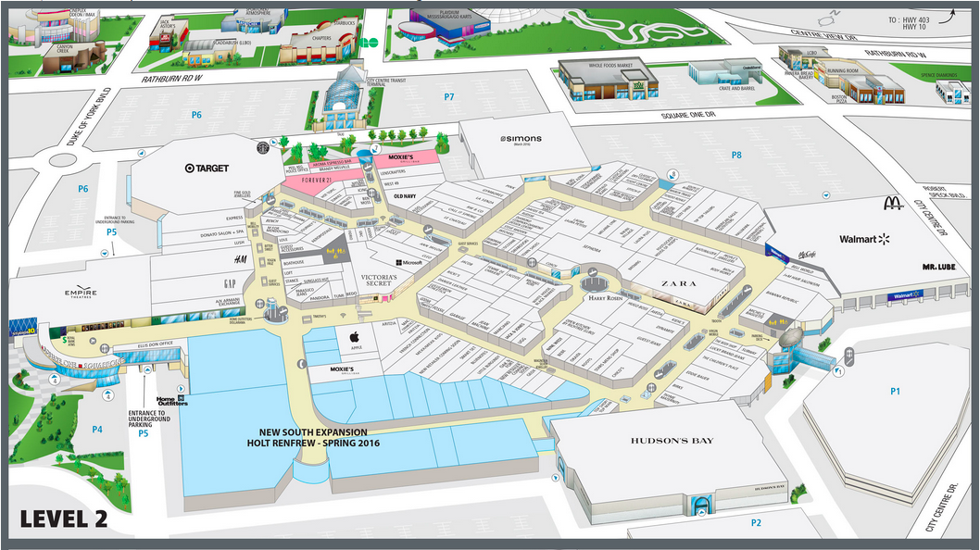Click entrance marker 2 near Moxie's
The width and height of the screenshot is (980, 550).
click(376, 147)
